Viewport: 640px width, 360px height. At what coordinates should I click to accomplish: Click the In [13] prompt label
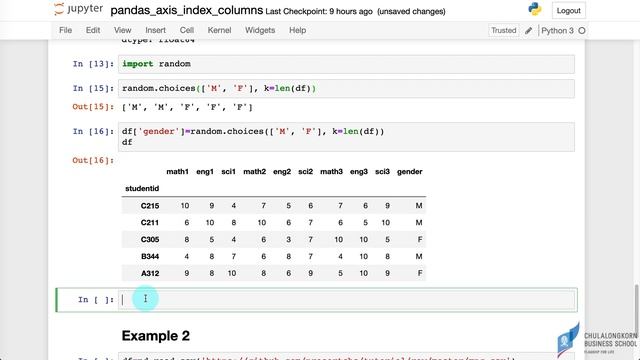[93, 64]
